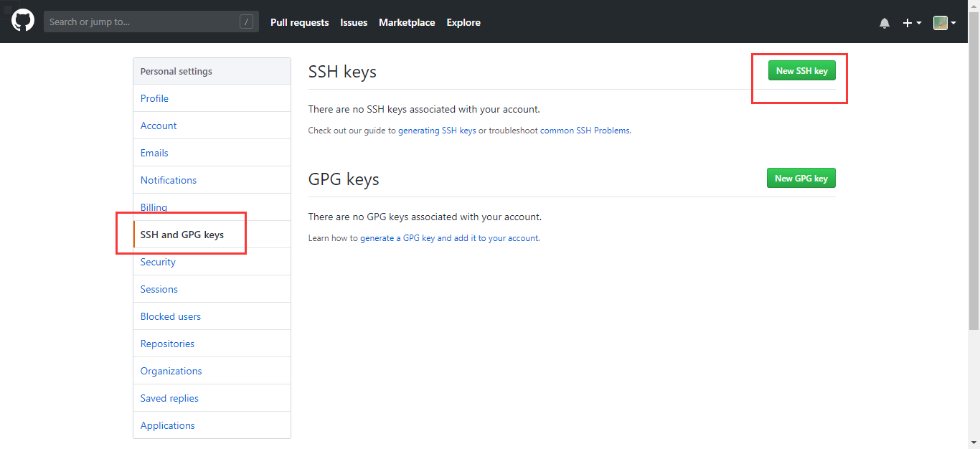Select SSH and GPG keys sidebar item
The image size is (980, 449).
(212, 235)
